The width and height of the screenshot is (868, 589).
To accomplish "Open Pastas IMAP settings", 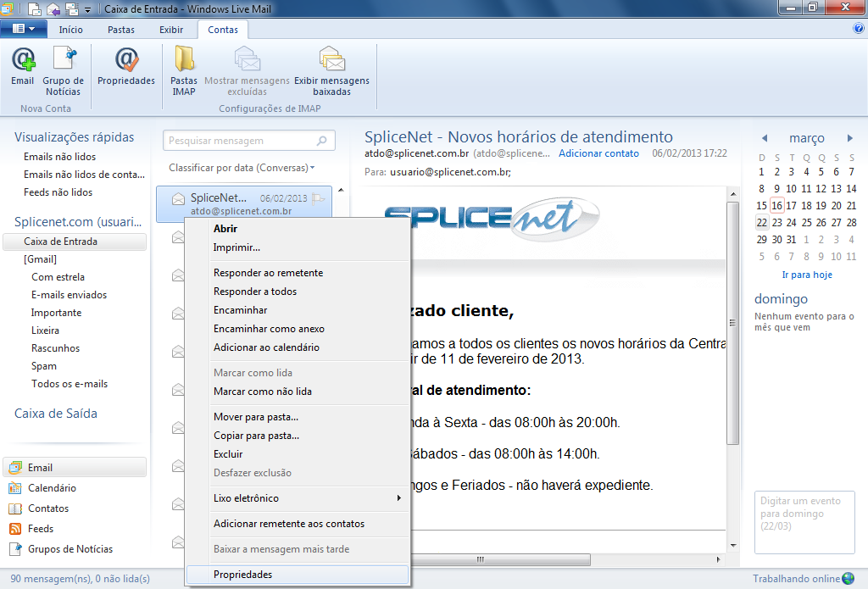I will pos(184,71).
